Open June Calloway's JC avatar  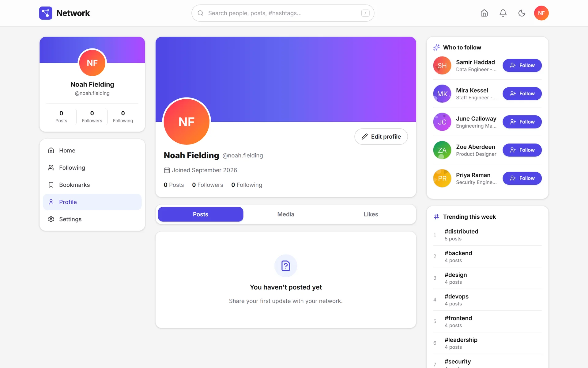tap(442, 122)
